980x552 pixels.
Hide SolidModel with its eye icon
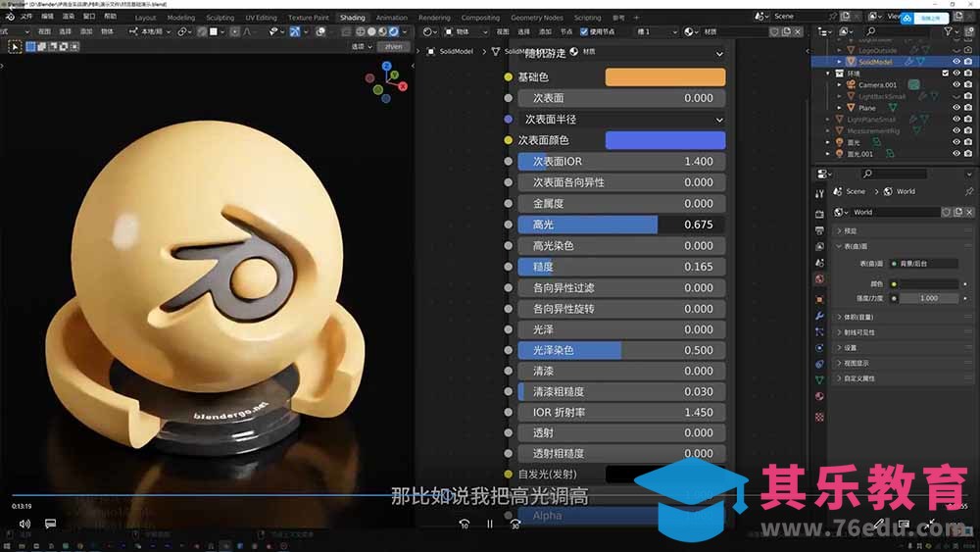tap(956, 61)
